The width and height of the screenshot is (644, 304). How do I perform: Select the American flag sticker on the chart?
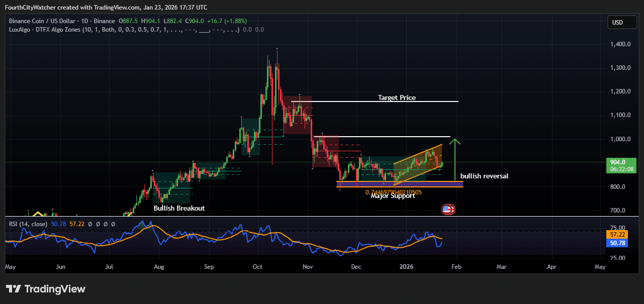(447, 209)
